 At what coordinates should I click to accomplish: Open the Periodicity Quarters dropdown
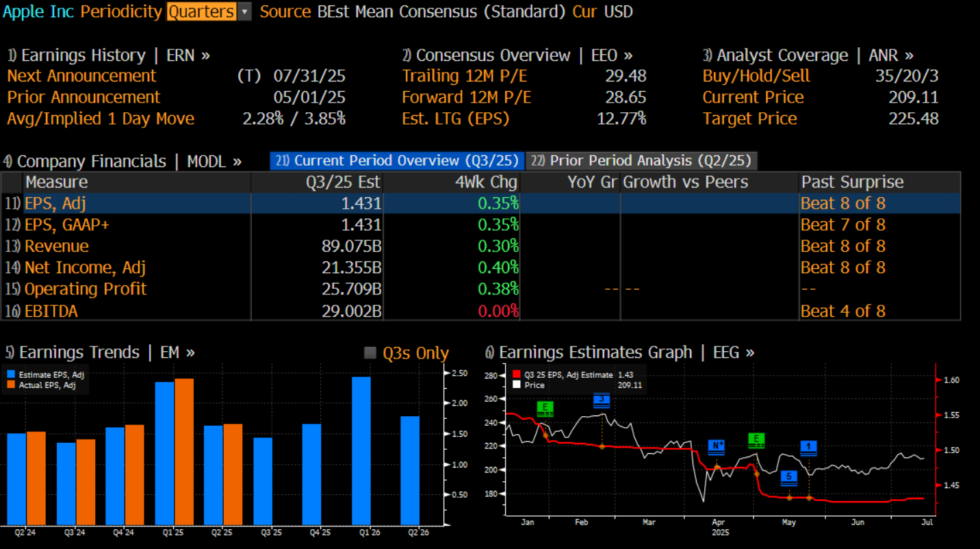pos(209,12)
